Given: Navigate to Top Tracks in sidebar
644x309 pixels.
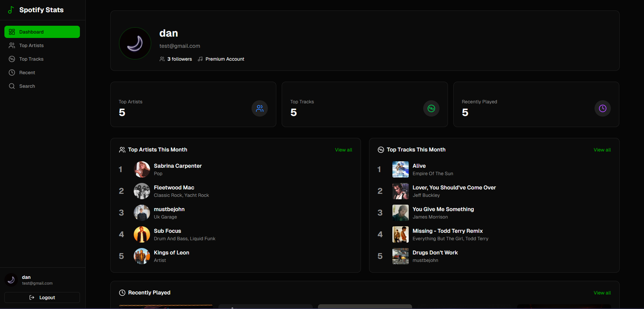Looking at the screenshot, I should coord(31,59).
